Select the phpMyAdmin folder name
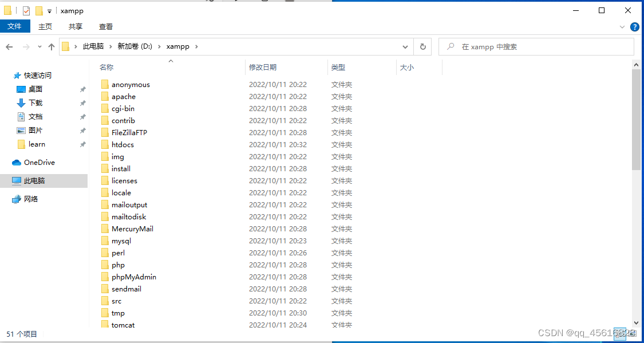 point(134,277)
